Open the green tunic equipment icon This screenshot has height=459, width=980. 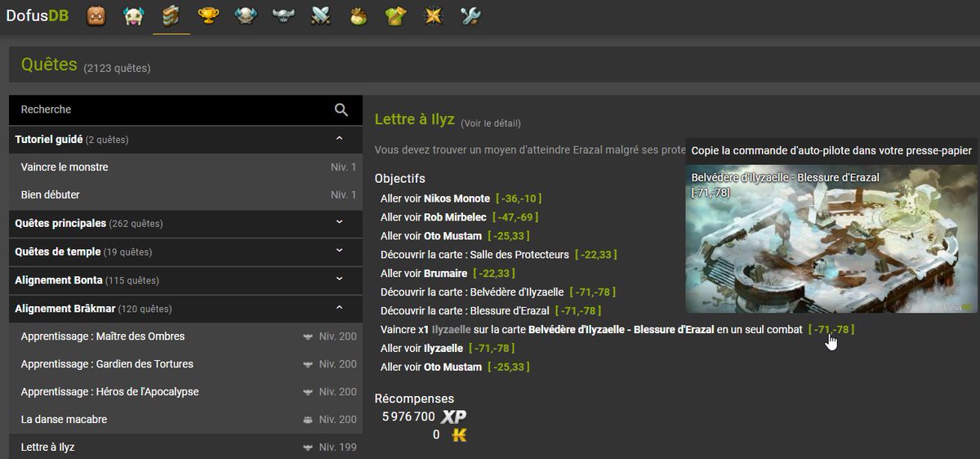pyautogui.click(x=396, y=16)
